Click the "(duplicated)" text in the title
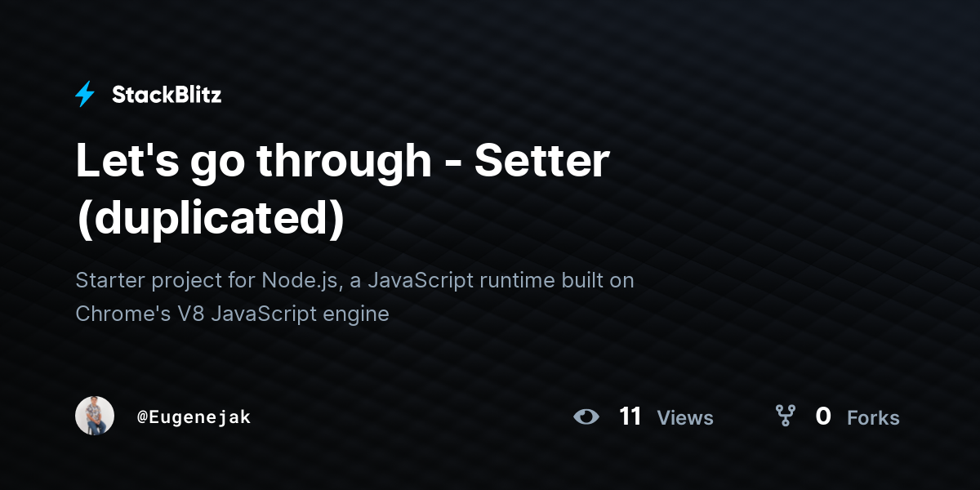 tap(210, 218)
